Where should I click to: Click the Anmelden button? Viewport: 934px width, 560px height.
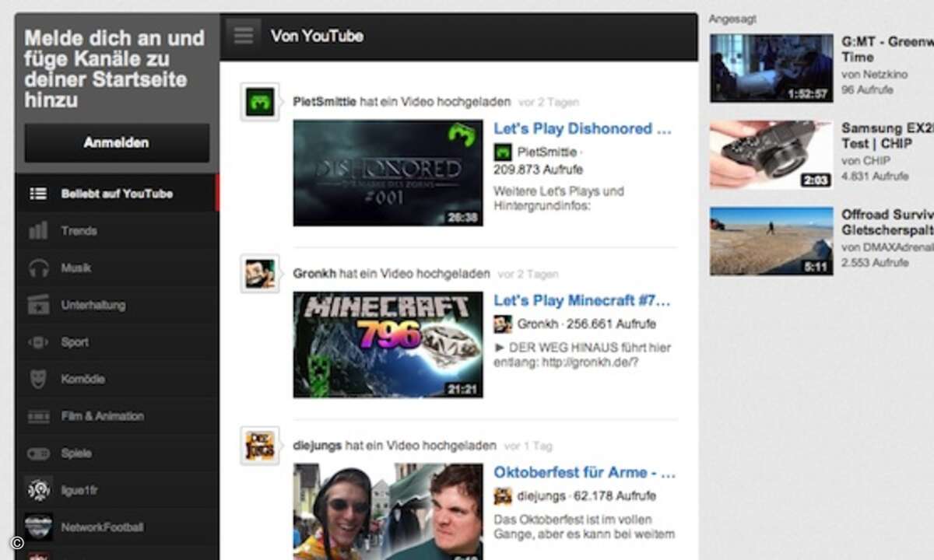117,143
